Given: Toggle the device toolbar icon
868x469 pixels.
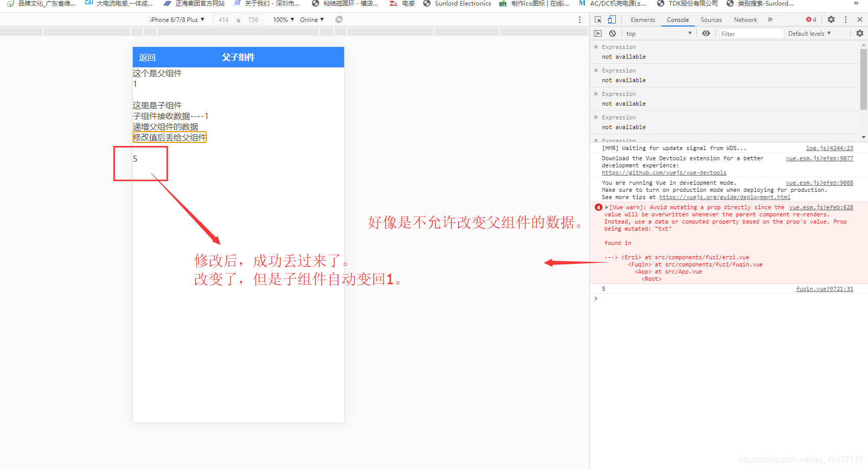Looking at the screenshot, I should coord(612,19).
